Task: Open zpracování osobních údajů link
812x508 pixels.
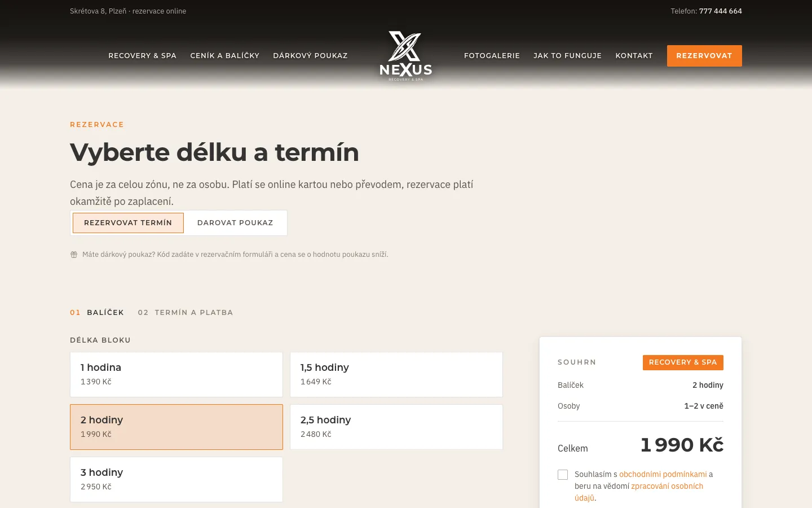Action: coord(639,492)
